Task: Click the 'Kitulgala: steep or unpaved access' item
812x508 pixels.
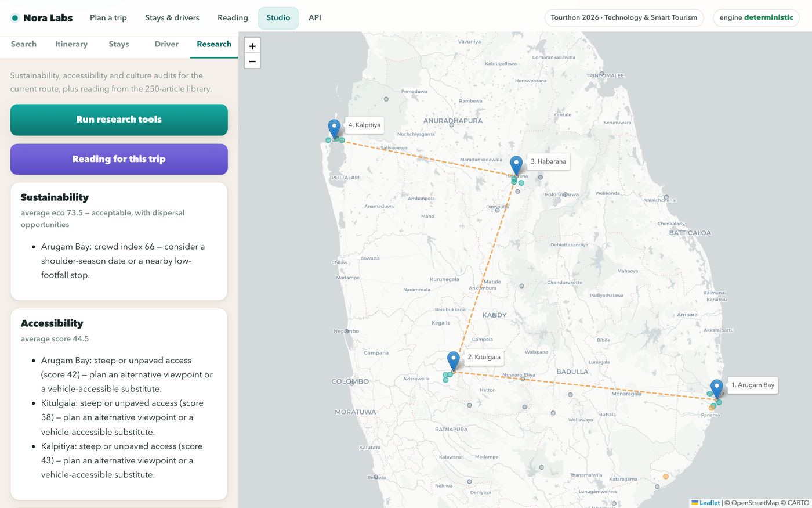Action: [x=122, y=417]
